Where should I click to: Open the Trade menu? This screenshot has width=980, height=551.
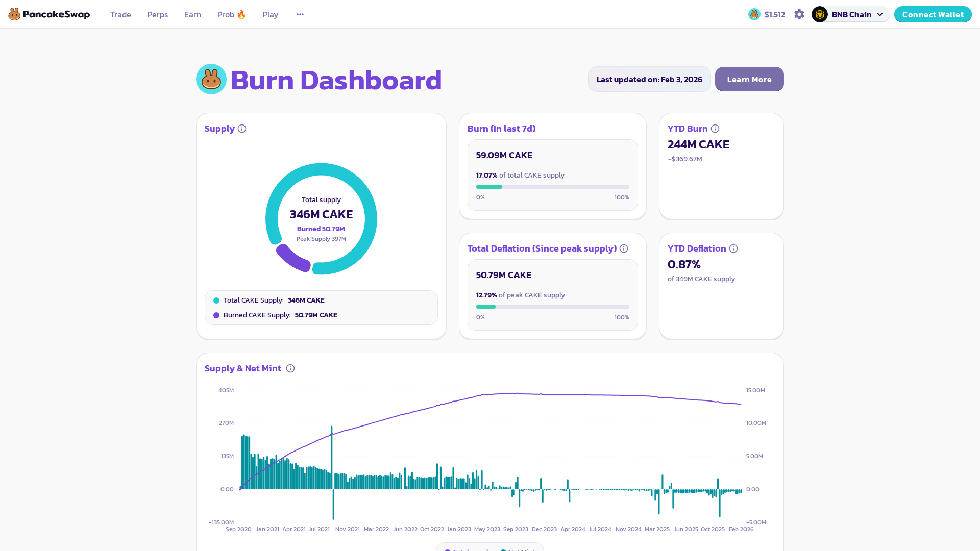pyautogui.click(x=120, y=14)
